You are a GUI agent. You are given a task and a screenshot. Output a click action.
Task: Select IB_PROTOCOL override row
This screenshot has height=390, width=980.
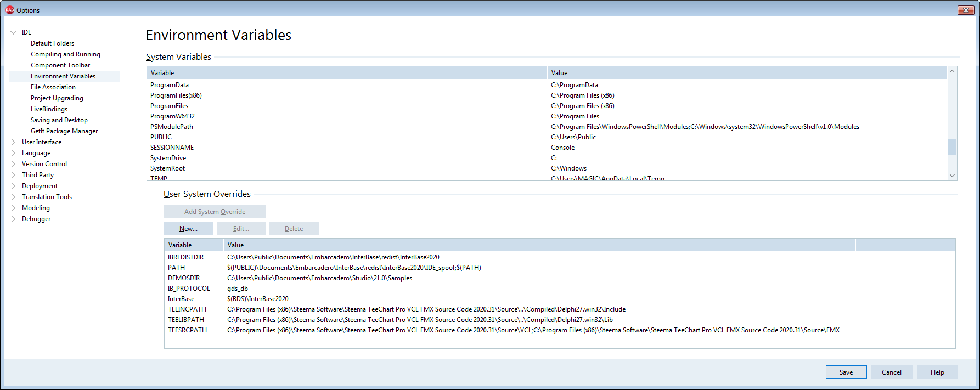[x=560, y=289]
